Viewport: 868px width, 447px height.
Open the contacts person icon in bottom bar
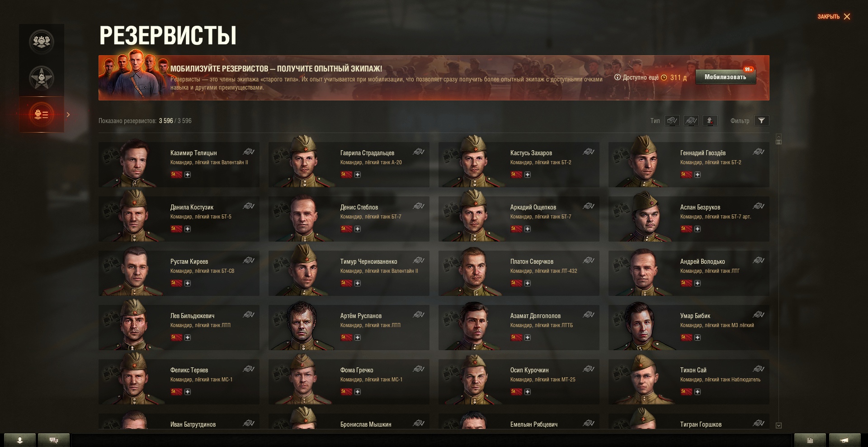click(20, 440)
